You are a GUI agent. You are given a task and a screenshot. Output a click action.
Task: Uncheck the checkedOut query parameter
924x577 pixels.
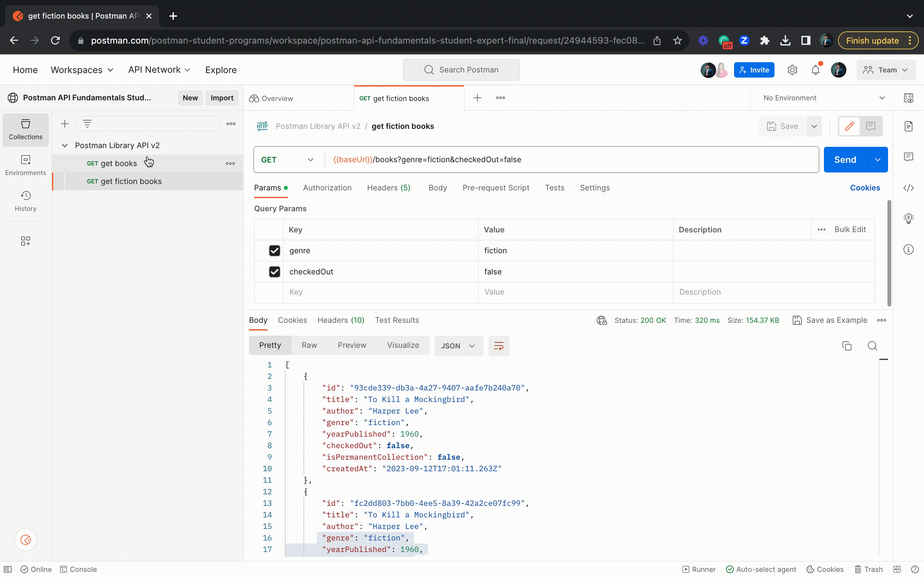coord(275,272)
